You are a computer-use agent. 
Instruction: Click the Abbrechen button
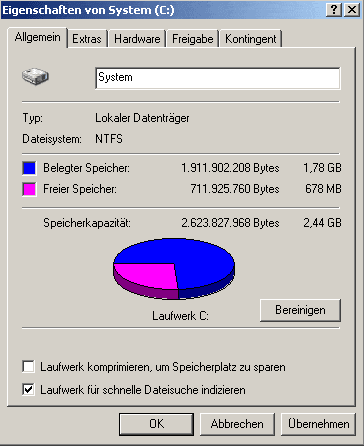pyautogui.click(x=237, y=424)
